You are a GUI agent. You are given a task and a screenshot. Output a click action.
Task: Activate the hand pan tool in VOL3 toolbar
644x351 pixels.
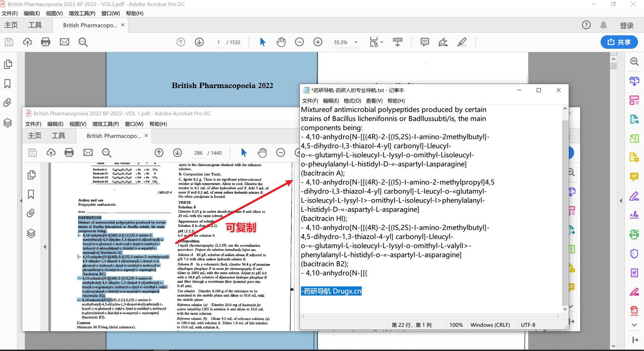coord(281,42)
